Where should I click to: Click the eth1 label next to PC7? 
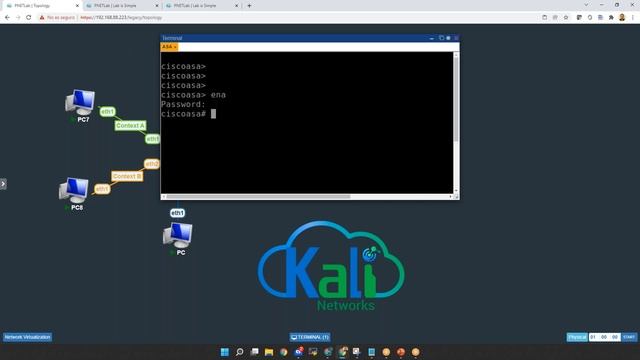(x=107, y=111)
